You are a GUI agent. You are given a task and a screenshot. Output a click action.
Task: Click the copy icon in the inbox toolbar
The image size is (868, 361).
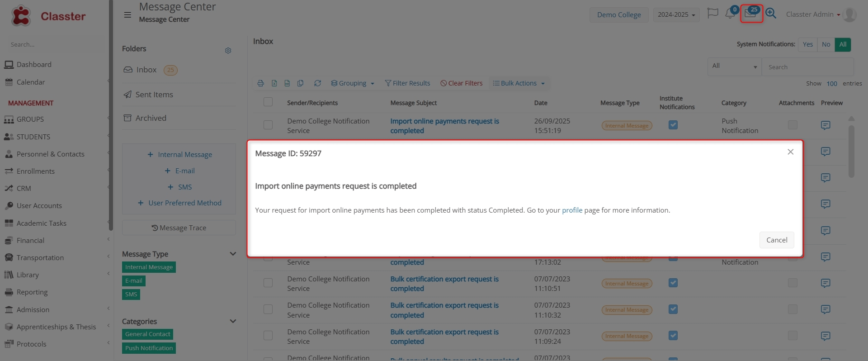[x=300, y=83]
